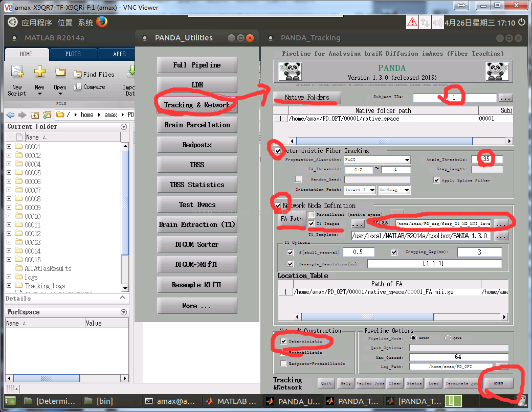Expand the Tracking_logs folder
Image resolution: width=532 pixels, height=412 pixels.
(9, 286)
